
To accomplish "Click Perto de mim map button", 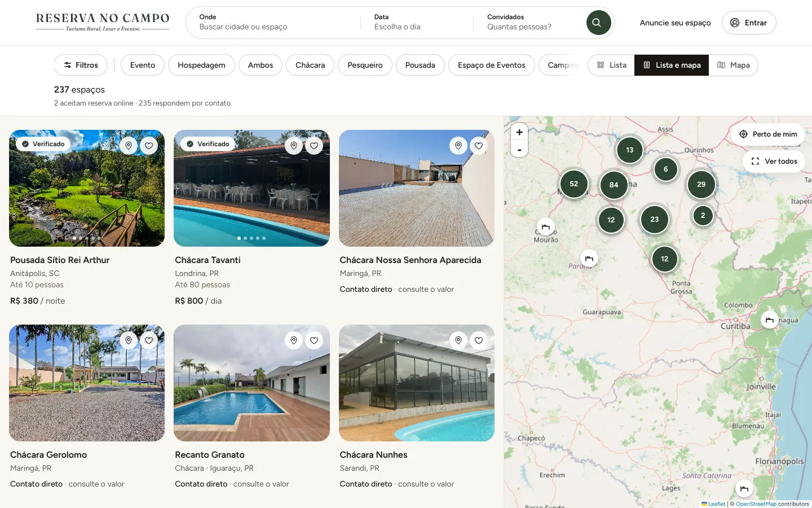I will pos(768,134).
